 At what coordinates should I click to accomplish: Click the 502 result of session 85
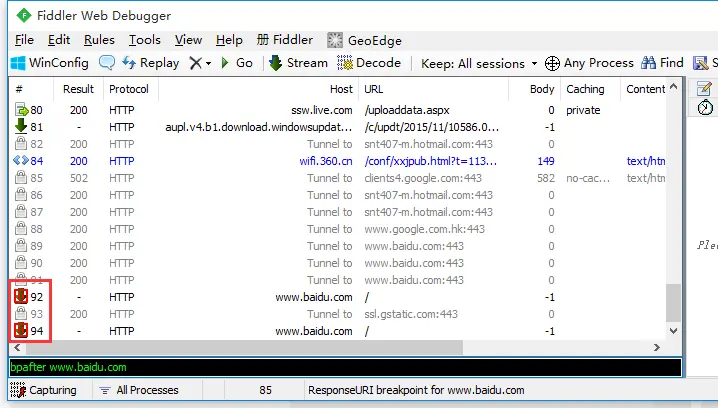[x=79, y=178]
